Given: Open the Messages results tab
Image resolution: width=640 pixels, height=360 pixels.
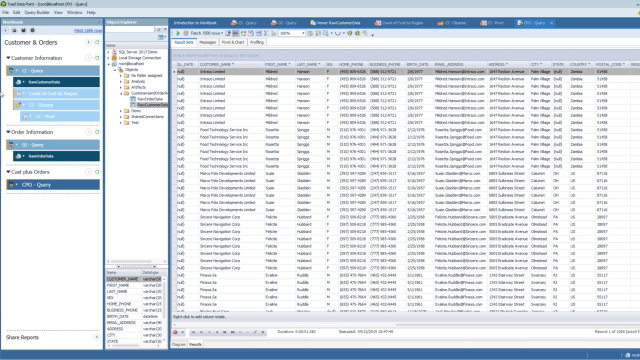Looking at the screenshot, I should [207, 42].
